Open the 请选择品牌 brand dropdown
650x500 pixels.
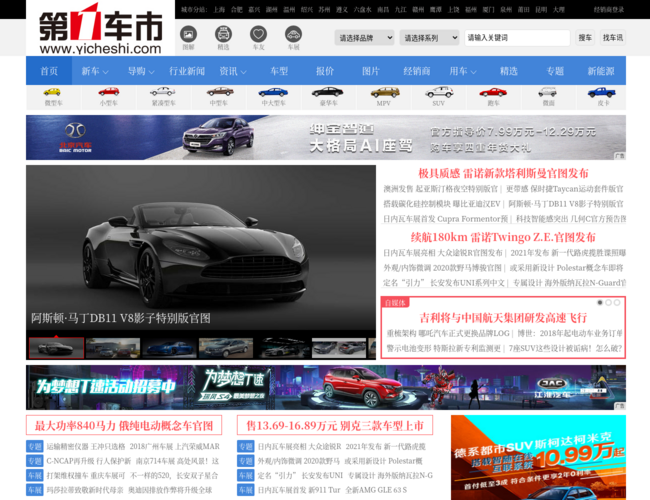tap(364, 38)
